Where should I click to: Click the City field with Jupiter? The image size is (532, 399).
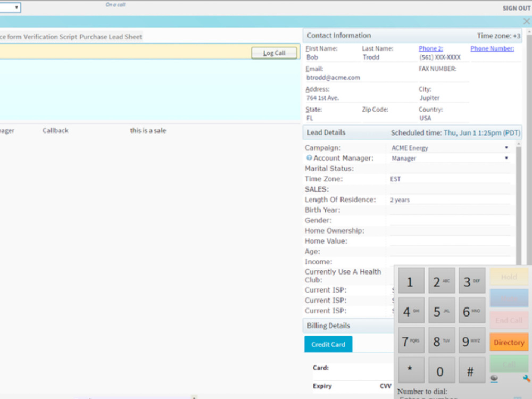click(444, 98)
